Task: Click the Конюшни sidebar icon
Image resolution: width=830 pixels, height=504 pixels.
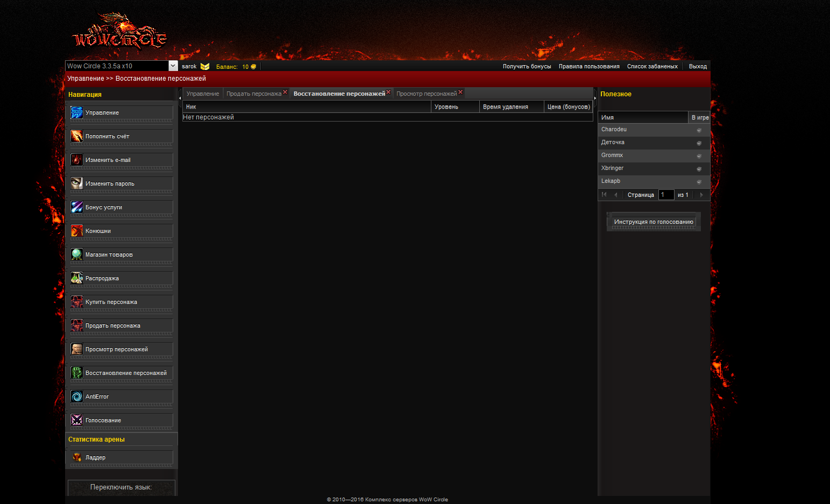Action: pos(77,231)
